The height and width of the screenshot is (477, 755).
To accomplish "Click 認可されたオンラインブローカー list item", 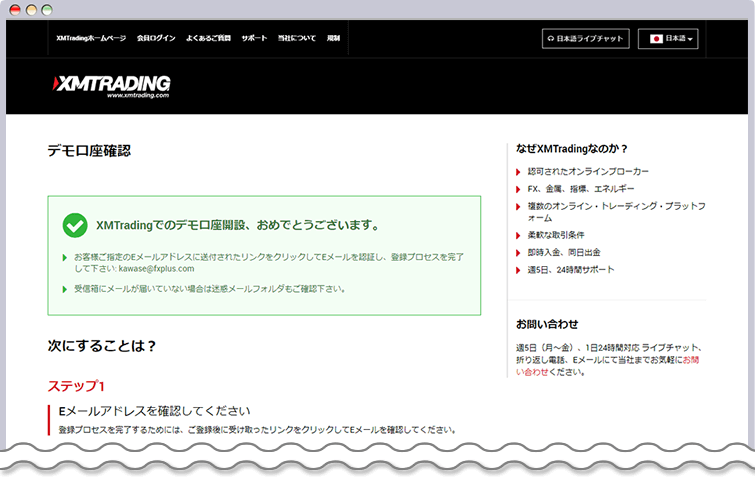I will tap(588, 171).
